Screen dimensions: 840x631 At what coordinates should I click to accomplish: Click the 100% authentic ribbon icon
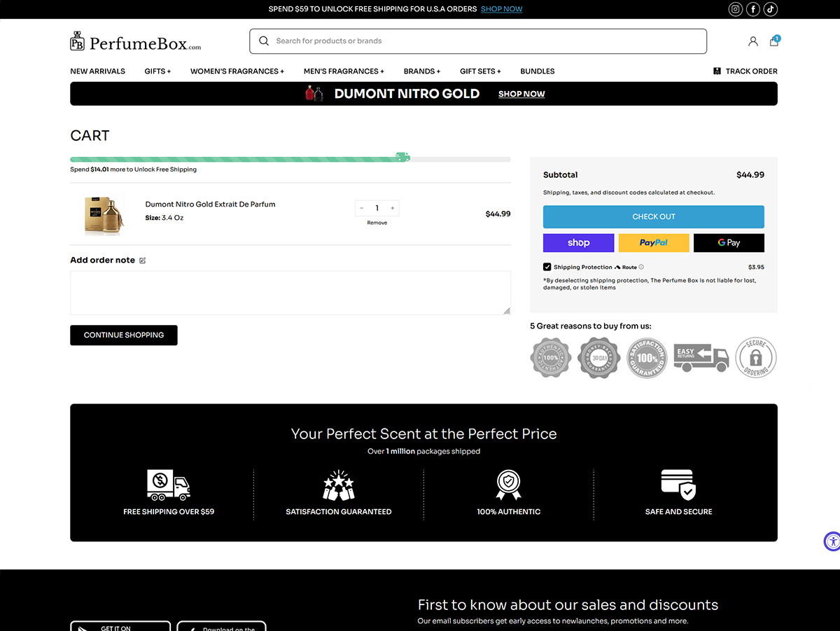click(x=509, y=485)
